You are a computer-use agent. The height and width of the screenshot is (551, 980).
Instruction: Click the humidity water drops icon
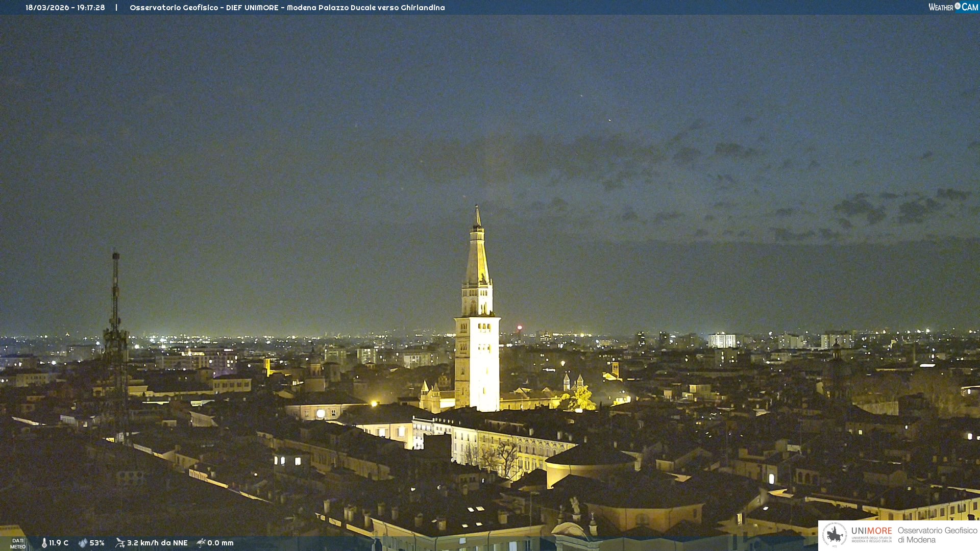pos(83,543)
